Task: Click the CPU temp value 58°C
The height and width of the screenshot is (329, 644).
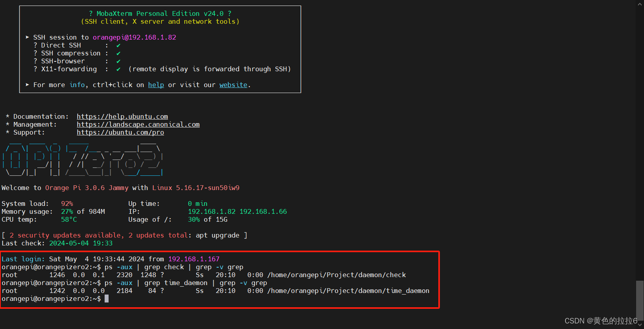Action: click(x=69, y=219)
